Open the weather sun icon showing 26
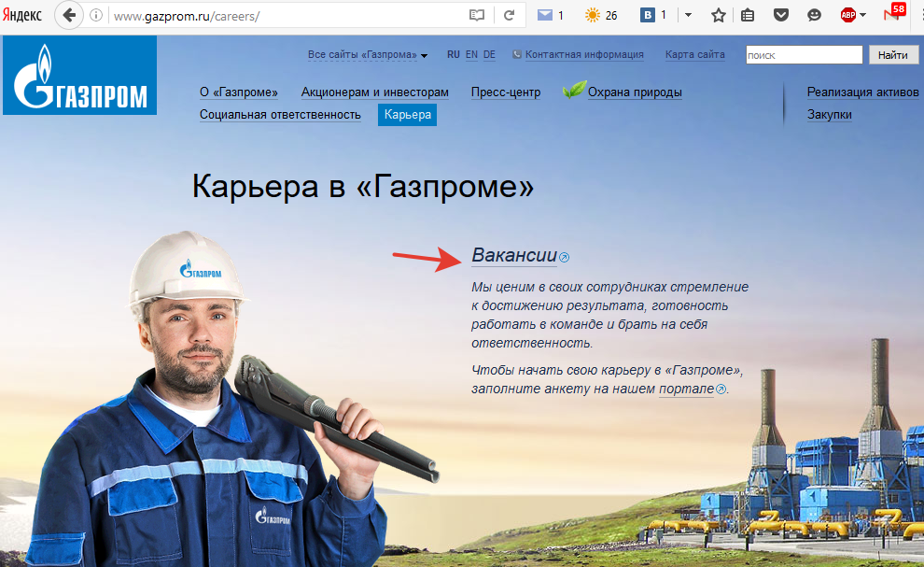The height and width of the screenshot is (567, 924). 593,15
